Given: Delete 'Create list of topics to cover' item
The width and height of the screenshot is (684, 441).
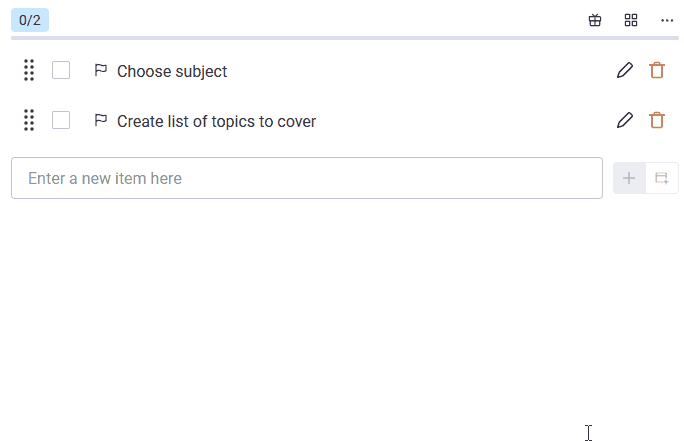Looking at the screenshot, I should point(657,120).
